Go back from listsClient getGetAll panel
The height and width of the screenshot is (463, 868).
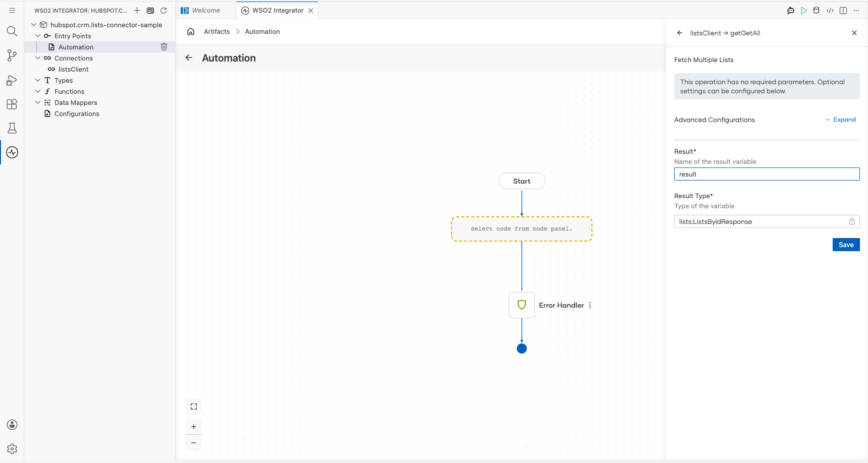point(680,33)
